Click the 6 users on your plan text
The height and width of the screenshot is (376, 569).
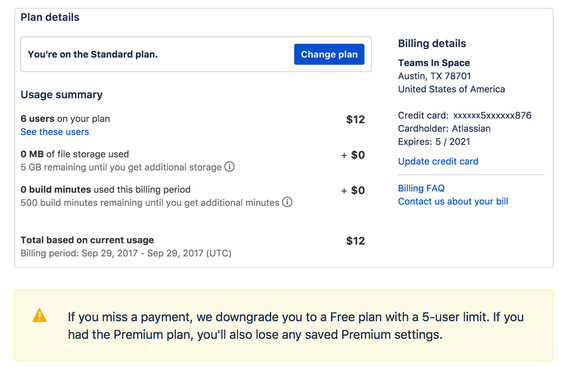[x=65, y=119]
